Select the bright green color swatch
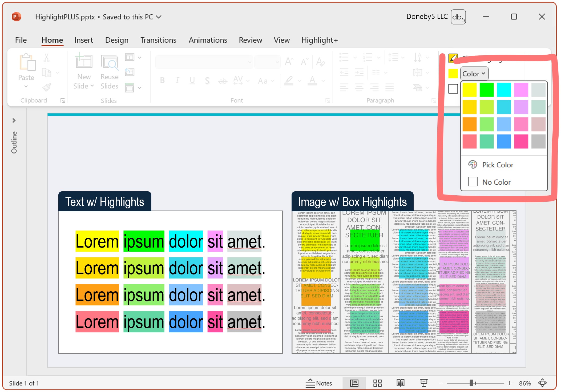The height and width of the screenshot is (392, 561). pos(487,90)
